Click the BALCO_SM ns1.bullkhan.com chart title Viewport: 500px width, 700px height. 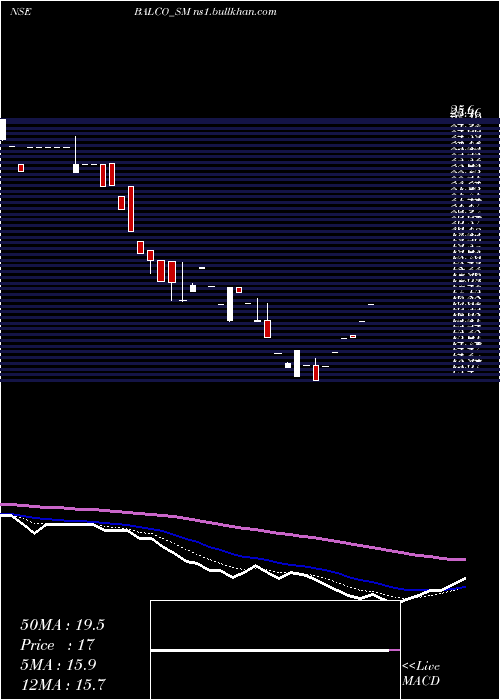[205, 12]
